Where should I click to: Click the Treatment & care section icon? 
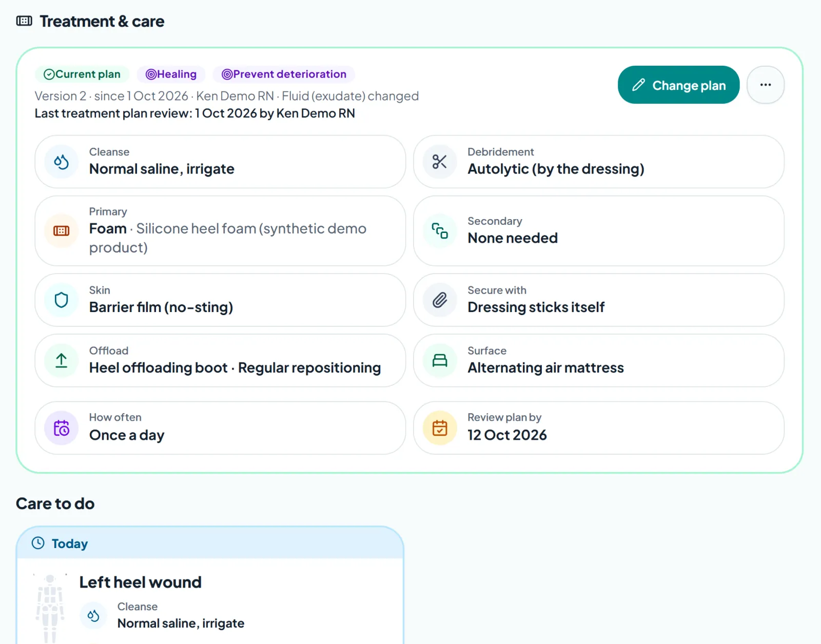click(x=24, y=21)
